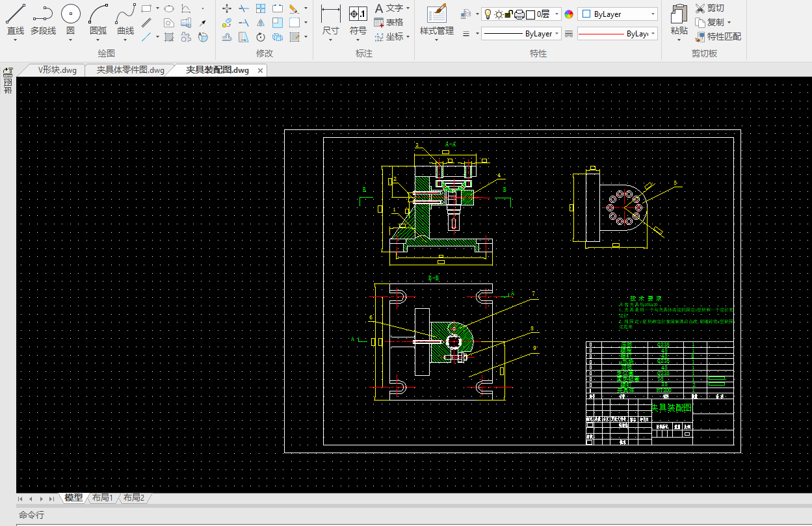Screen dimensions: 812x526
Task: Toggle the layer freeze sun icon
Action: point(498,14)
